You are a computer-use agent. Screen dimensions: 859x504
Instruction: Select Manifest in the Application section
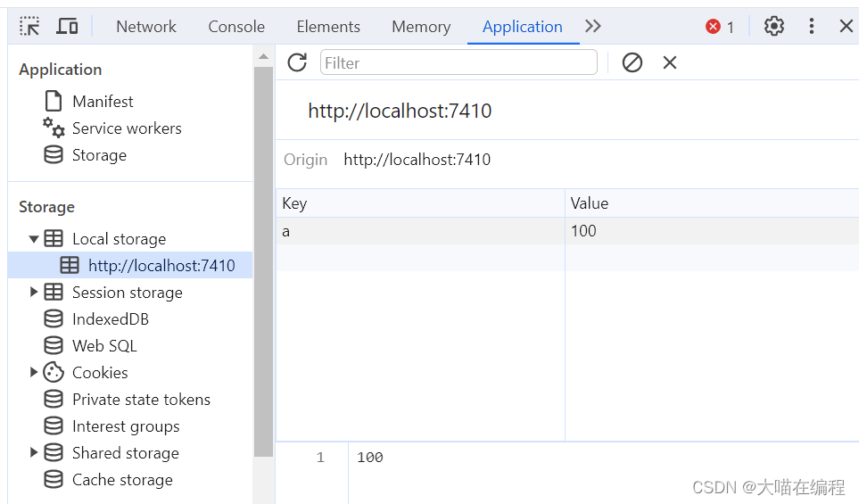(x=103, y=102)
